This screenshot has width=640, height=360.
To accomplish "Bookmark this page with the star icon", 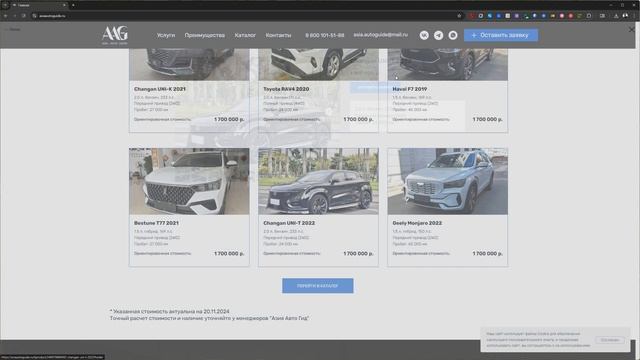I will [x=459, y=16].
